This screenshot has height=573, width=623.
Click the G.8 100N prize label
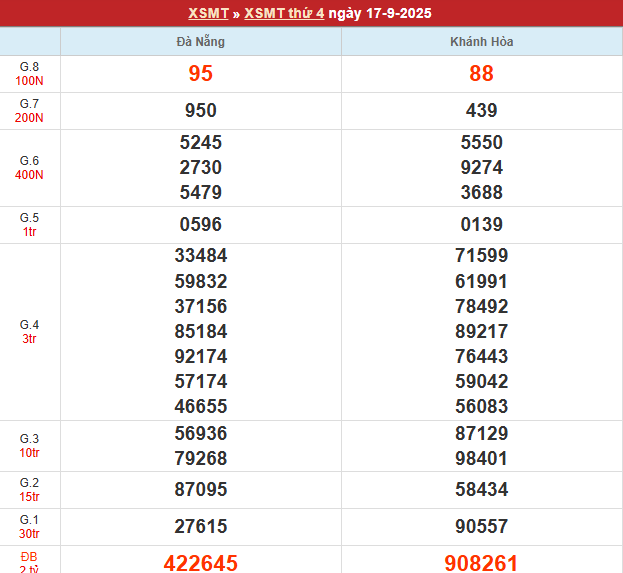[x=29, y=74]
